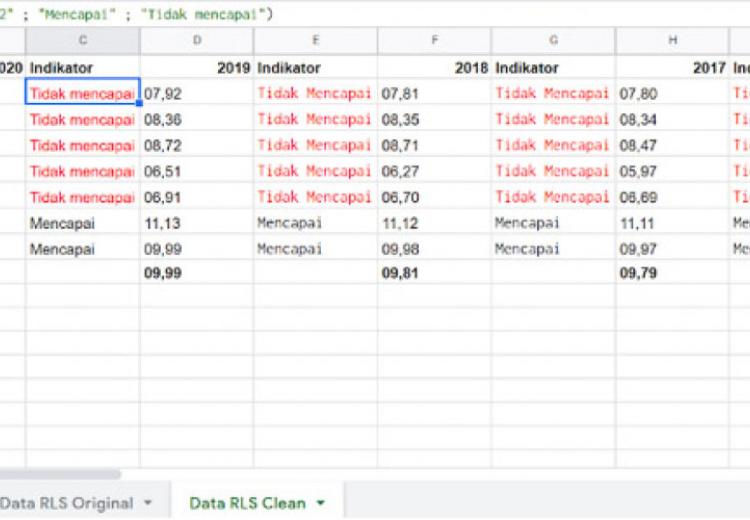
Task: Select cell with value 11,12
Action: point(434,222)
